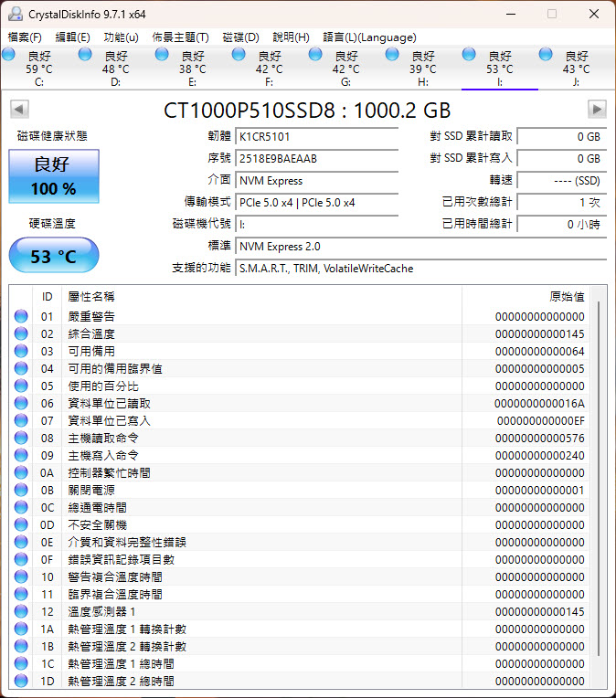Click status icon for 1C 熱管理溫度 1 總時間
The width and height of the screenshot is (616, 698).
(x=21, y=663)
